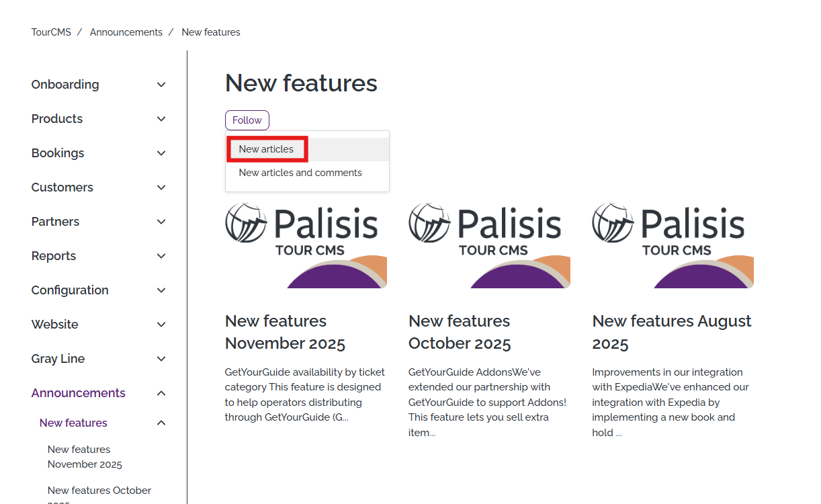
Task: Click GetYourGuide Addons excerpt text
Action: pos(488,402)
